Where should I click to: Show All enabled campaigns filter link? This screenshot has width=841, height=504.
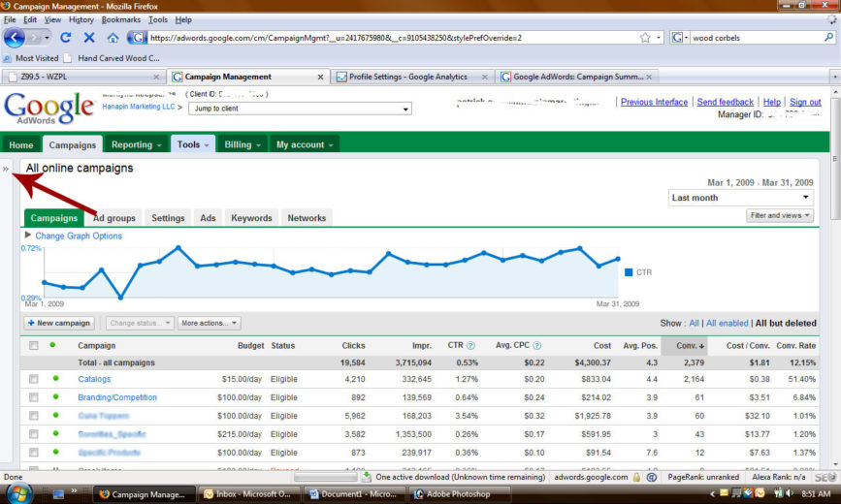(727, 323)
